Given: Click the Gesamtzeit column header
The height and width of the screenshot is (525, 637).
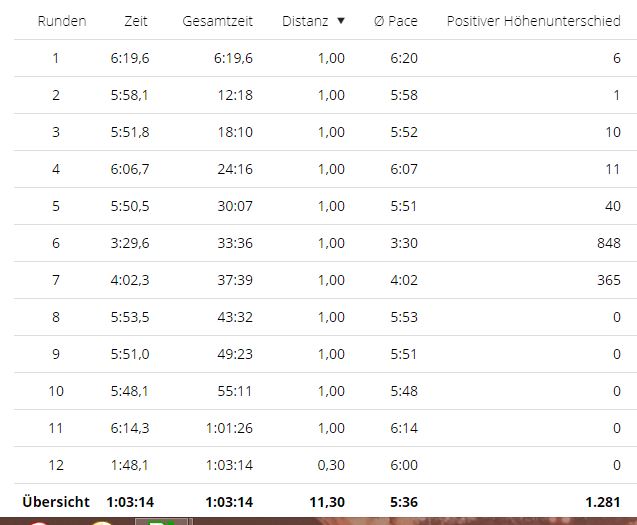Looking at the screenshot, I should pyautogui.click(x=217, y=21).
